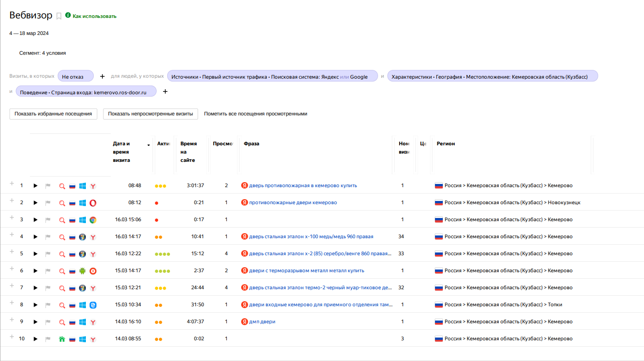
Task: Open the Как использовать help link
Action: click(94, 16)
